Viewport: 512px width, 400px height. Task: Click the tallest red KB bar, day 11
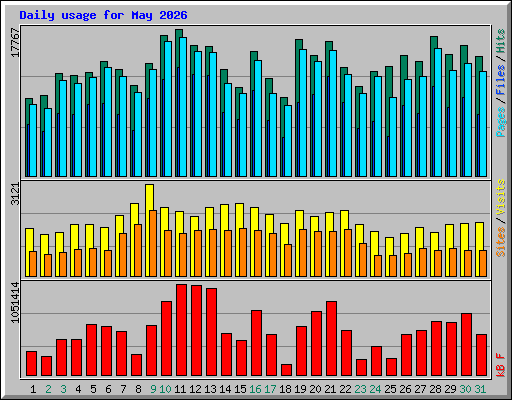click(181, 330)
